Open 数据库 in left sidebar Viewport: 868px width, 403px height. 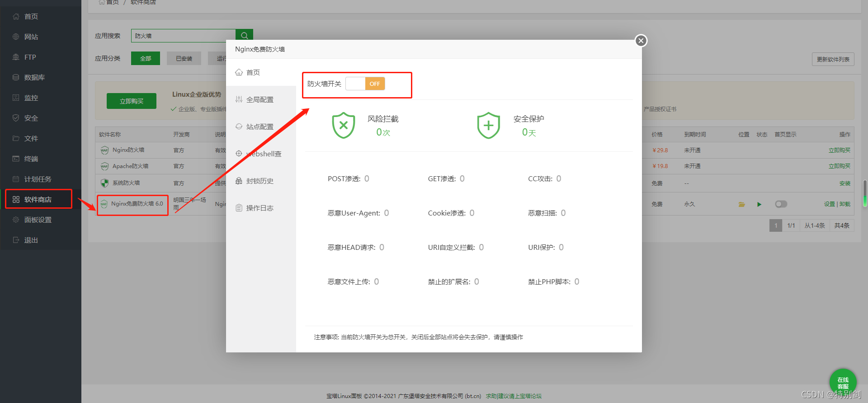41,77
